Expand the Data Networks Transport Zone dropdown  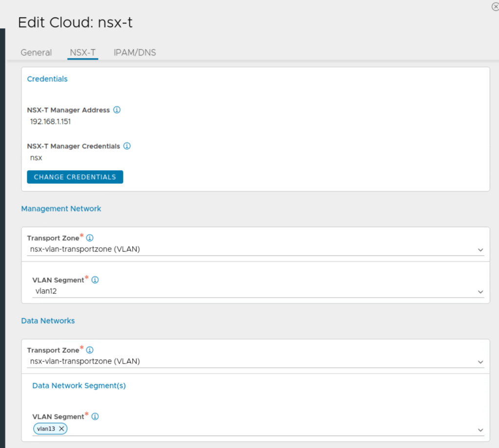click(480, 362)
